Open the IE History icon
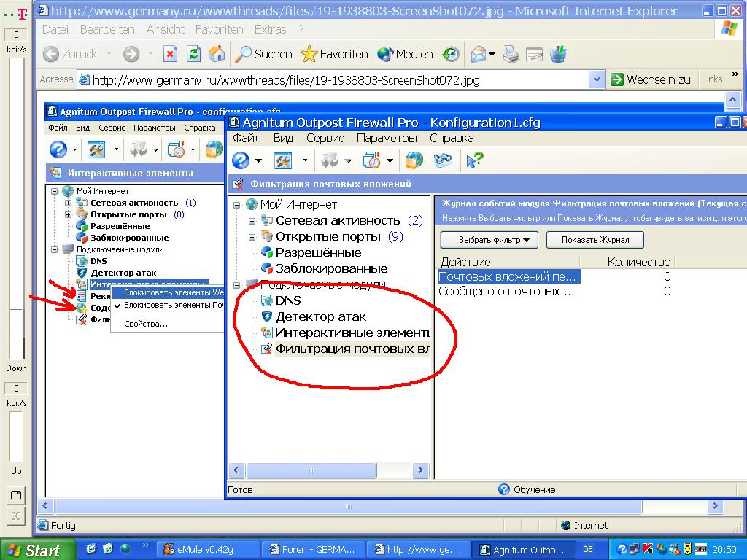Screen dimensions: 747x560 click(x=451, y=54)
